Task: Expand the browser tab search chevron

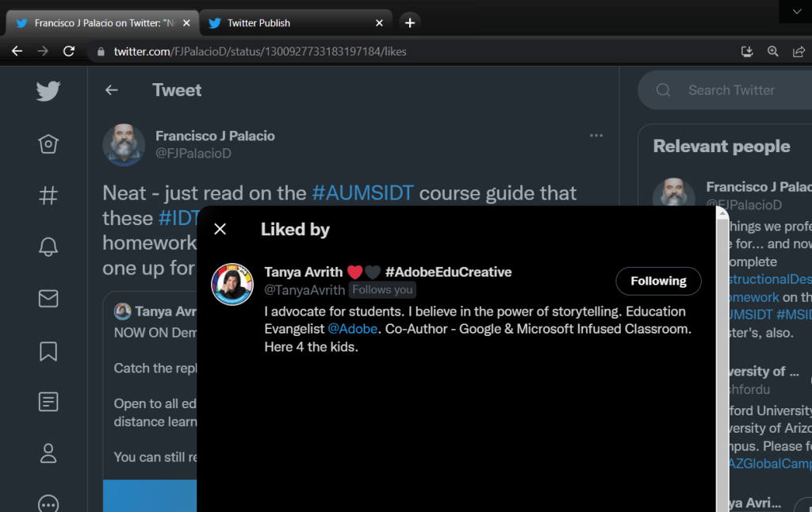Action: point(796,12)
